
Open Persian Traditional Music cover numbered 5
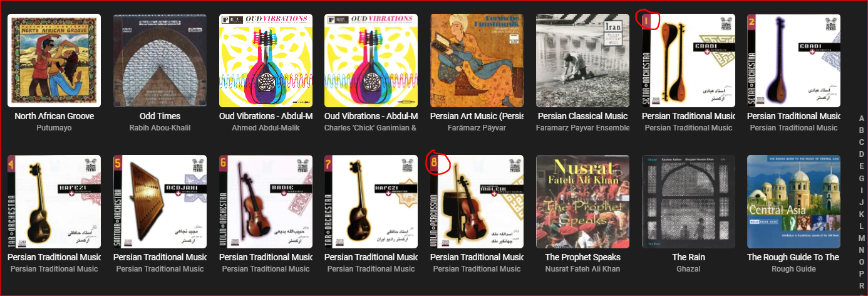(x=160, y=202)
